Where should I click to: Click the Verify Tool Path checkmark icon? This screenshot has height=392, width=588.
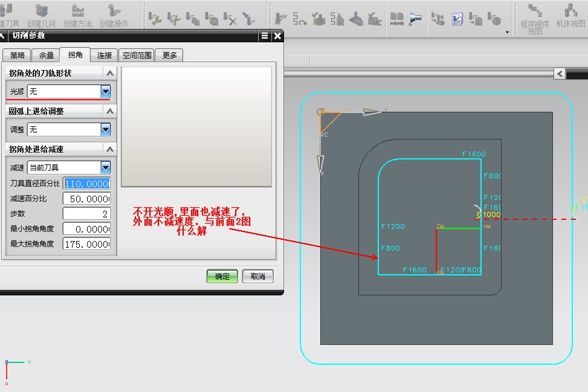[x=318, y=18]
